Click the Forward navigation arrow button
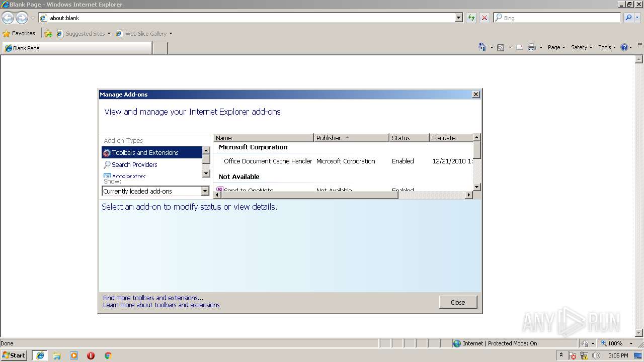This screenshot has height=362, width=644. (22, 18)
